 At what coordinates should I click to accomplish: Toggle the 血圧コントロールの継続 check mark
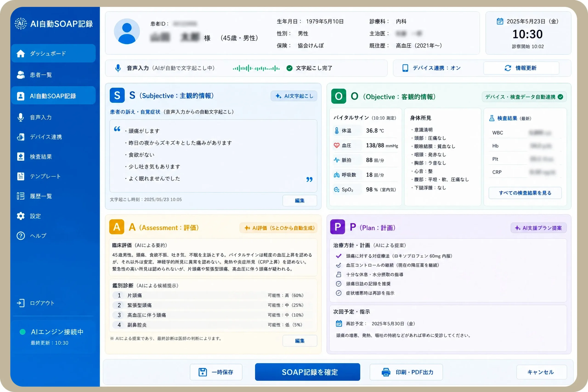pos(339,265)
